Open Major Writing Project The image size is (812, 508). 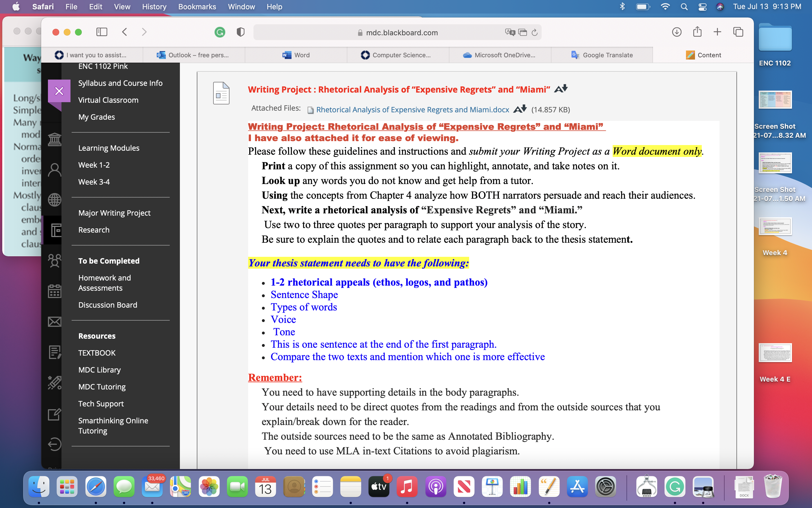point(114,213)
